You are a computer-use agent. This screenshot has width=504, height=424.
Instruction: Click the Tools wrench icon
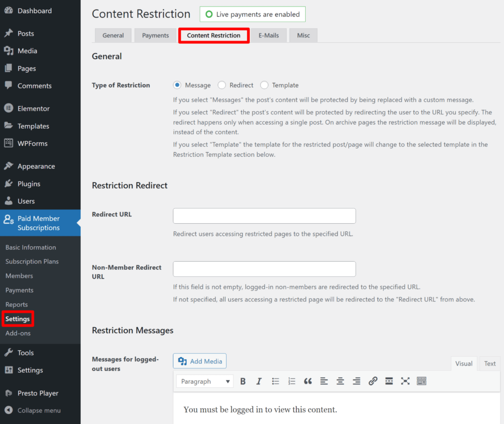(x=8, y=353)
